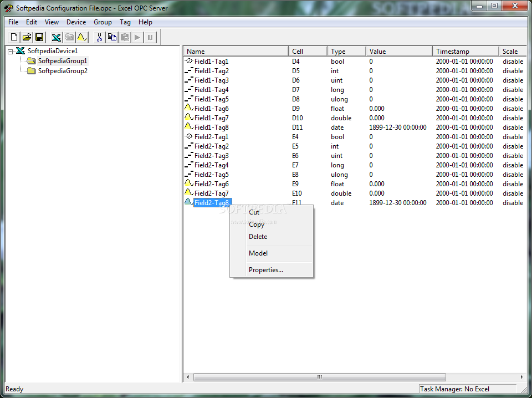Click the New Tag wave icon
The width and height of the screenshot is (532, 398).
pos(82,37)
